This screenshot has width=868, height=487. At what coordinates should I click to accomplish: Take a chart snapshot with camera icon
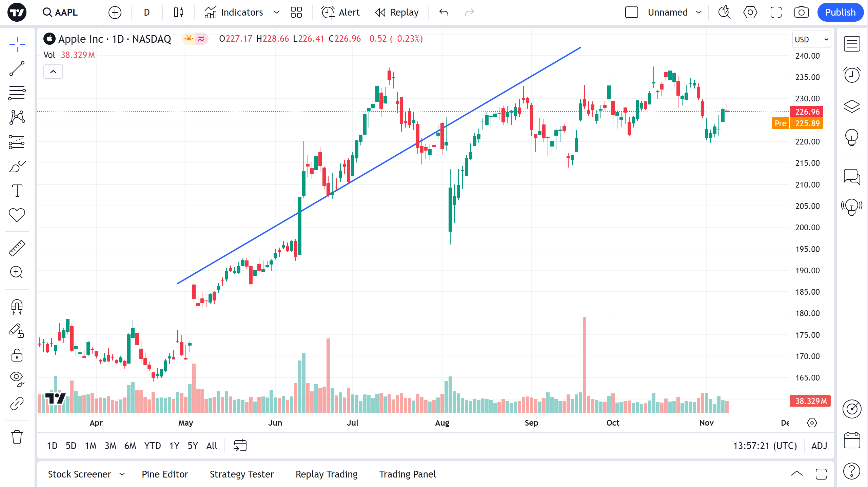[x=802, y=12]
